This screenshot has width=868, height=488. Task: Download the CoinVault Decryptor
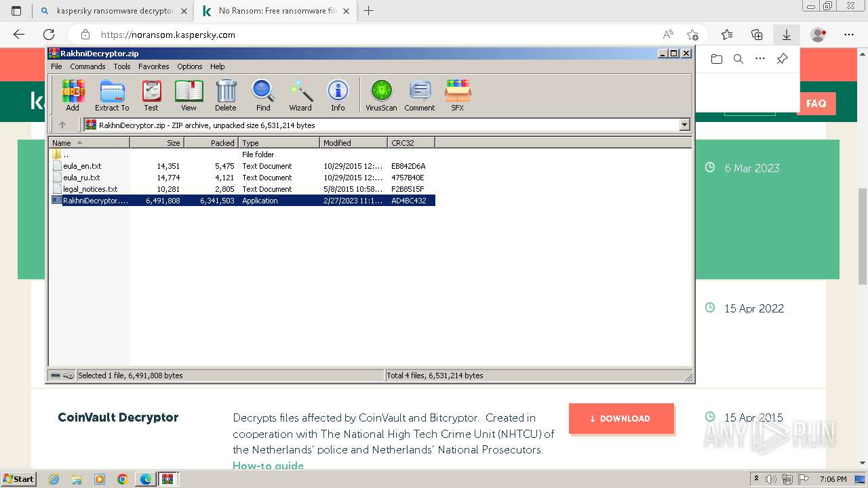[x=621, y=419]
